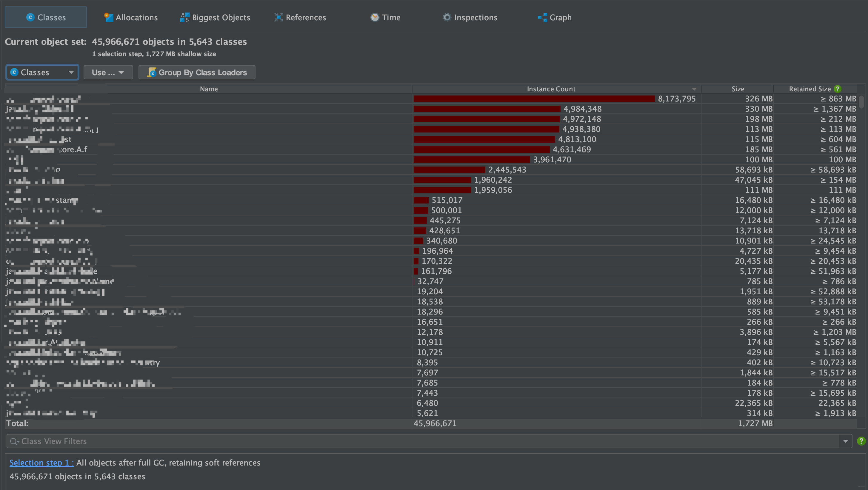Click the table's vertical scrollbar thumb
The width and height of the screenshot is (868, 490).
tap(862, 102)
